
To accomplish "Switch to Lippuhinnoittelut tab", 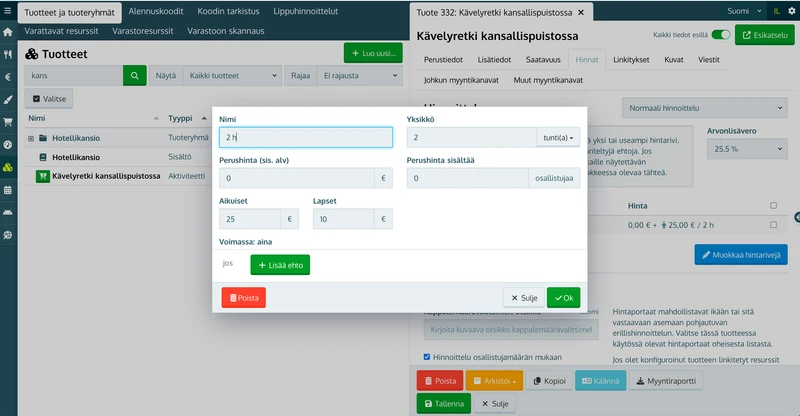I will tap(306, 11).
